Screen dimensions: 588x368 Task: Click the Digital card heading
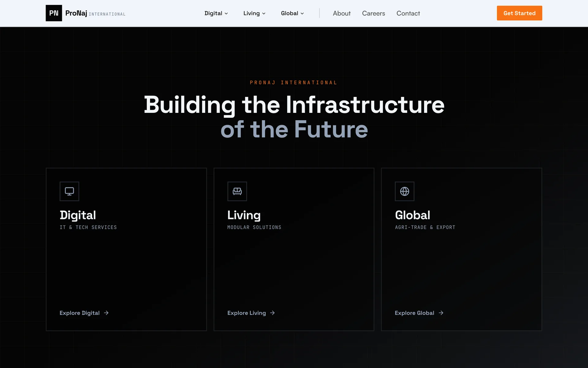point(78,215)
